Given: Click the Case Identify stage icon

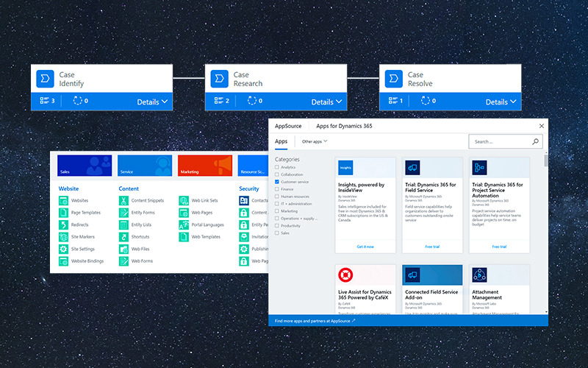Looking at the screenshot, I should pos(45,79).
